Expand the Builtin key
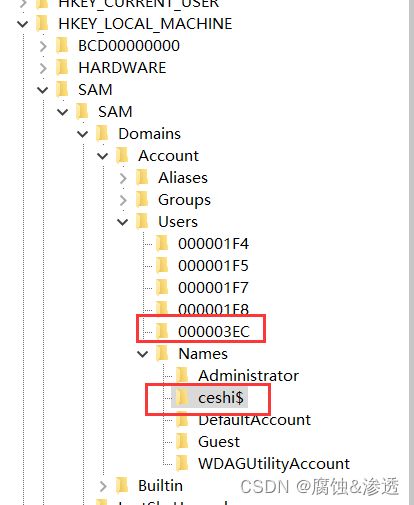414x505 pixels. [103, 486]
